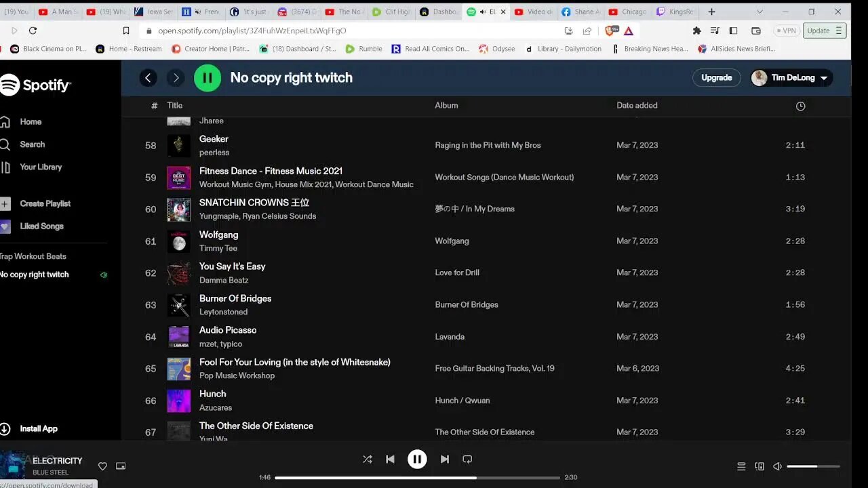868x488 pixels.
Task: Seek within the song progress bar
Action: [x=417, y=478]
